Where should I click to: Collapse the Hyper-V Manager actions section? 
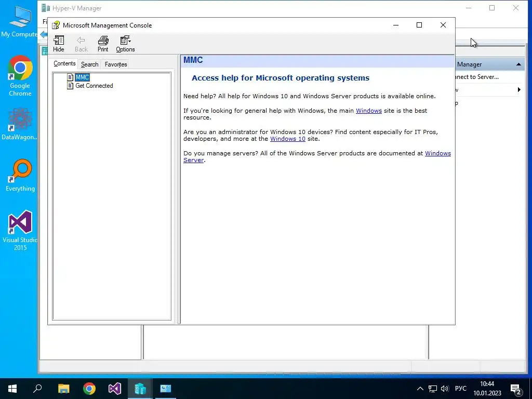[518, 64]
